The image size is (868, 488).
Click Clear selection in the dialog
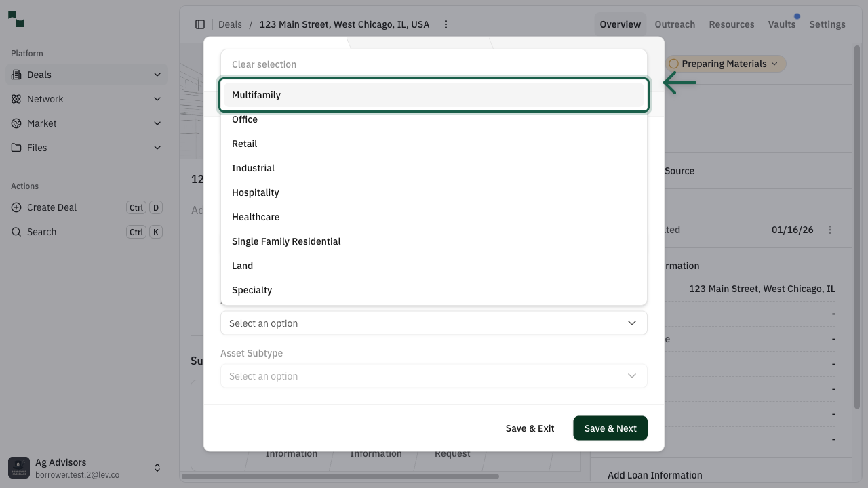pyautogui.click(x=264, y=64)
